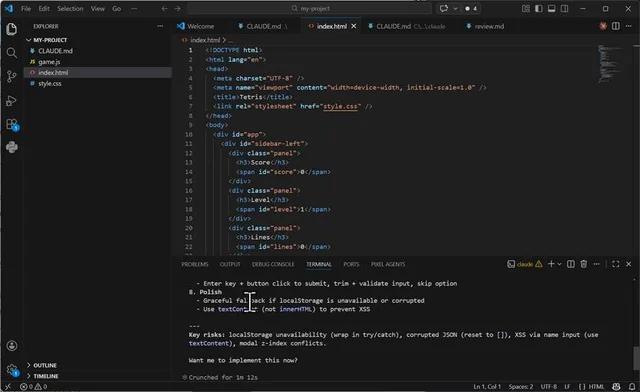The height and width of the screenshot is (392, 640).
Task: Click the style.css link in code
Action: click(x=340, y=106)
